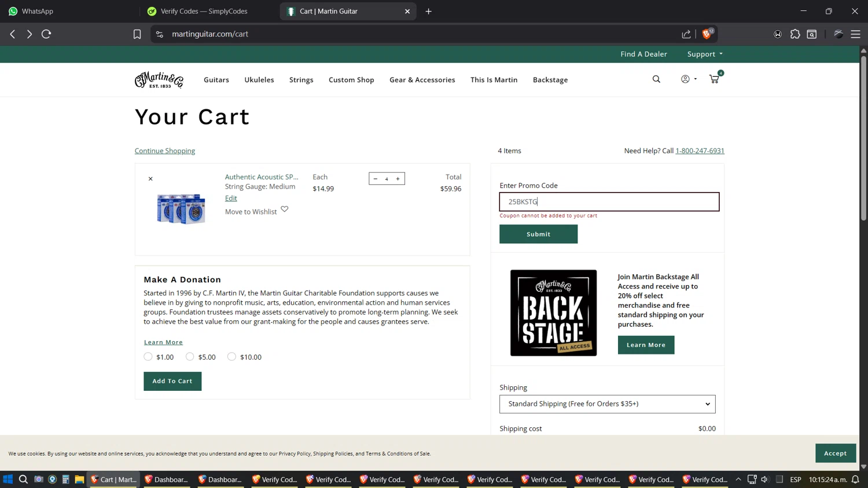
Task: Open the sidebar search panel icon
Action: pos(812,34)
